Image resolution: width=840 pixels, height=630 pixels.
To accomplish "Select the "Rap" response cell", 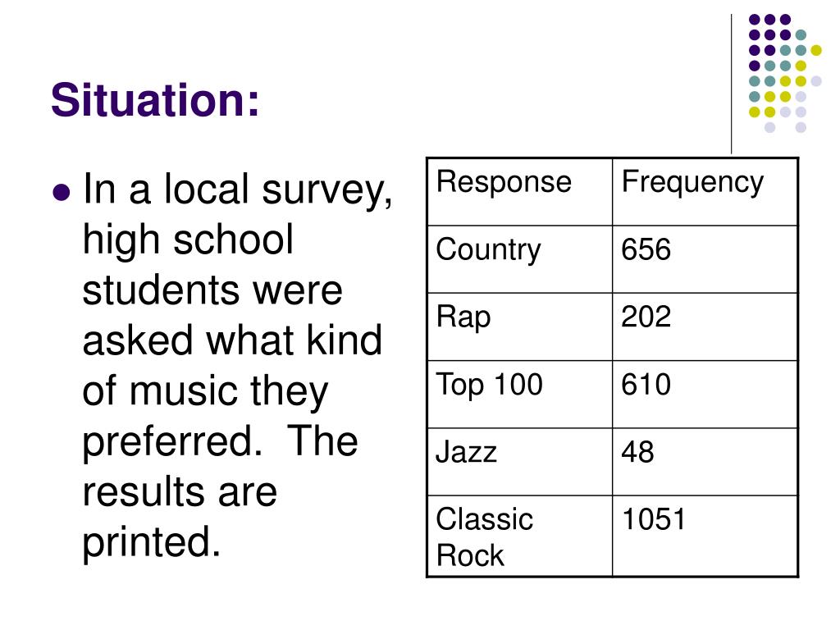I will point(463,317).
